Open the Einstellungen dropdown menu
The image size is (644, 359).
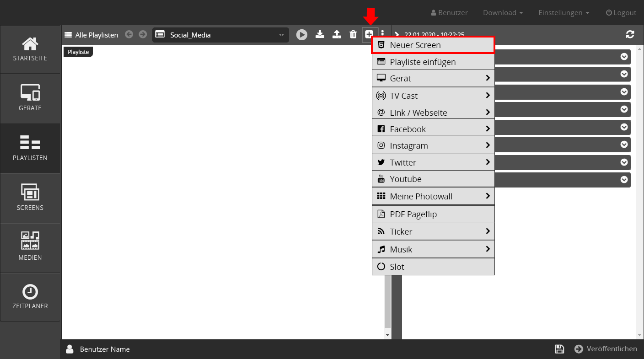pyautogui.click(x=563, y=13)
